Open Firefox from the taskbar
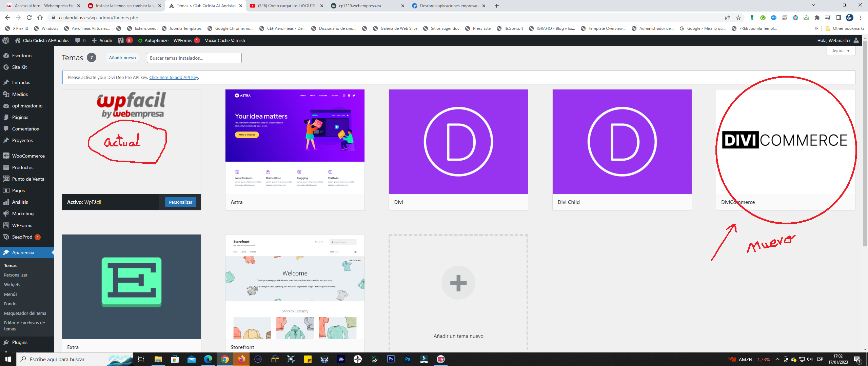 [241, 359]
